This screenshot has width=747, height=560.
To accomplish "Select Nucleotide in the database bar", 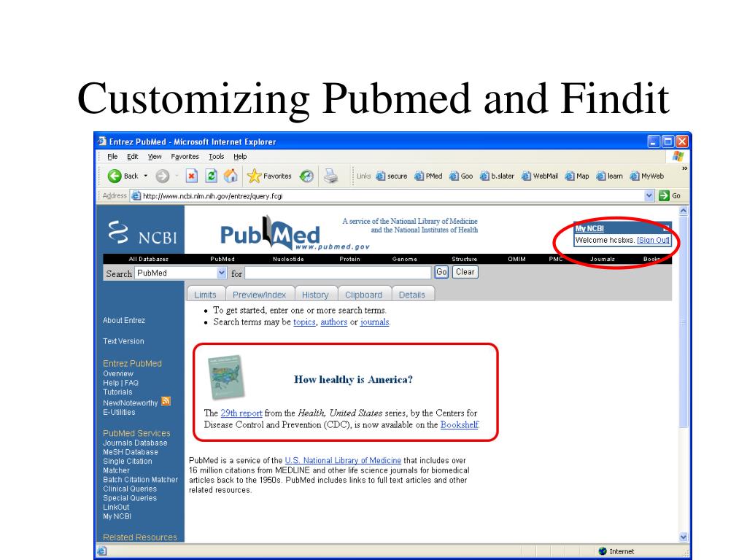I will tap(288, 259).
